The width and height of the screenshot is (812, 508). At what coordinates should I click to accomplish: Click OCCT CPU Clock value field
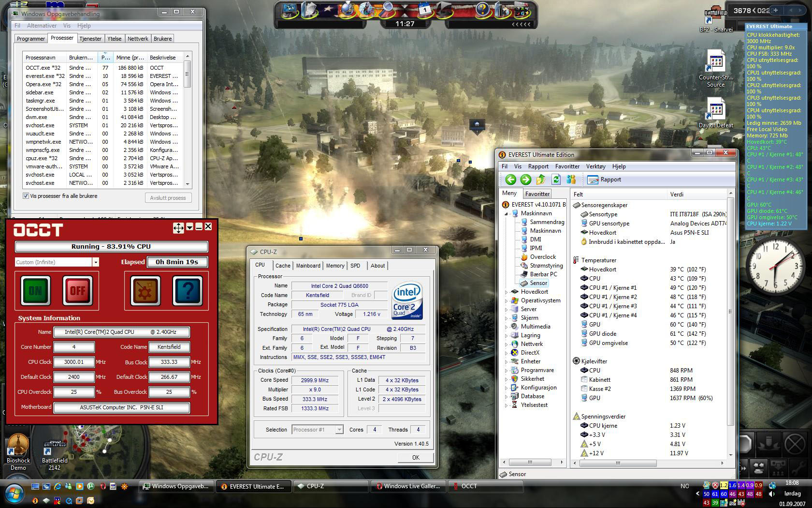74,362
